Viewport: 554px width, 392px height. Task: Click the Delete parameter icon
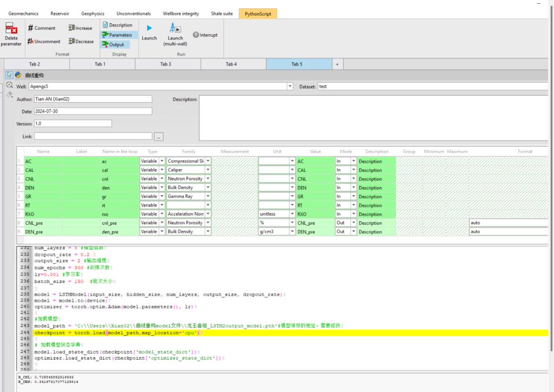click(11, 28)
